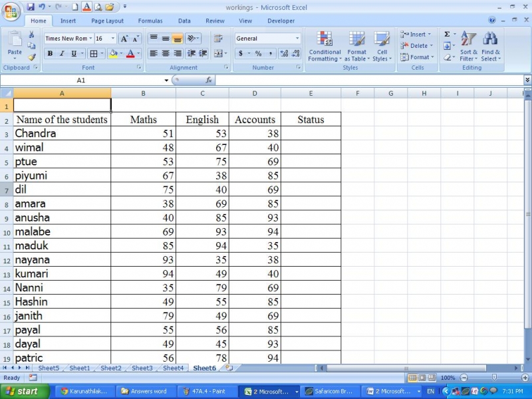Click the Format as Table icon
Viewport: 532px width, 399px height.
point(357,46)
